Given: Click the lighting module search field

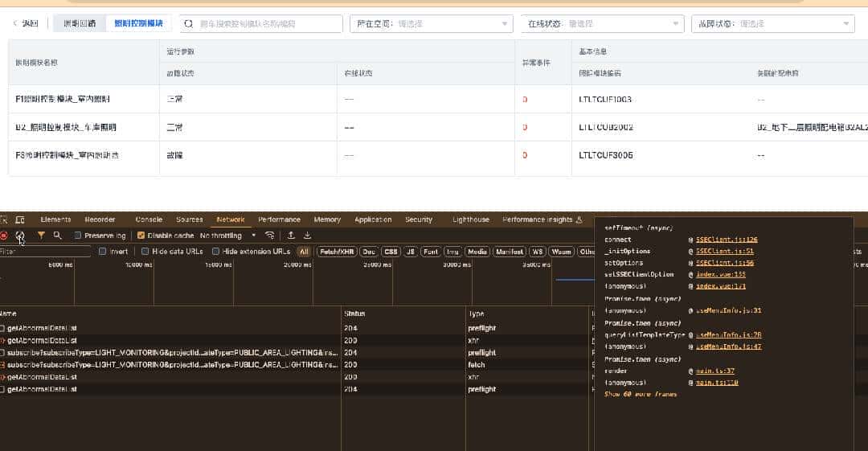Looking at the screenshot, I should (260, 24).
